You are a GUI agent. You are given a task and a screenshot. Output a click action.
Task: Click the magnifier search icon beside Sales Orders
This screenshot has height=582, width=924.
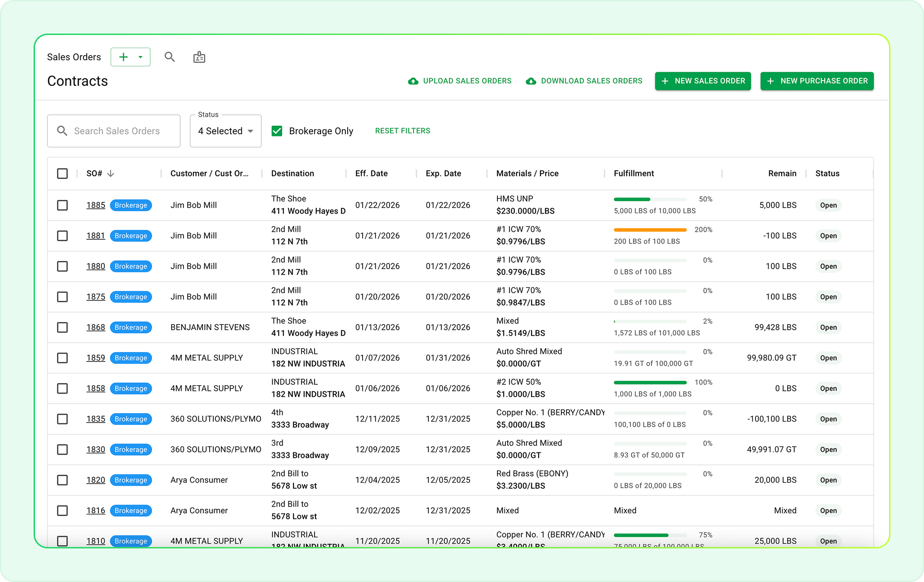tap(169, 57)
